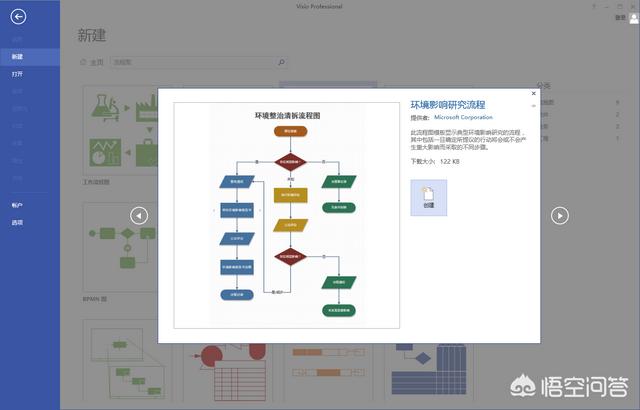Select the red data-flow template thumbnail at bottom

point(229,371)
